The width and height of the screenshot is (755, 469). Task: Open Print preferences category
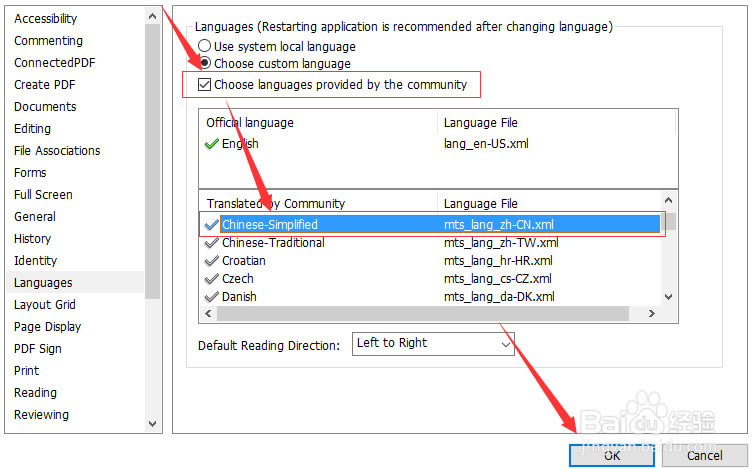pyautogui.click(x=26, y=371)
